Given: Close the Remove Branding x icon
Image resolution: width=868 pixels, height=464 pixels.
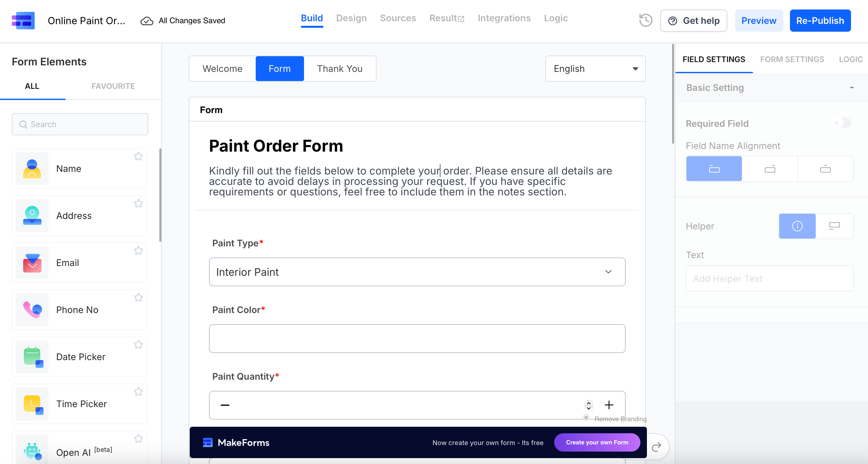Looking at the screenshot, I should tap(586, 418).
